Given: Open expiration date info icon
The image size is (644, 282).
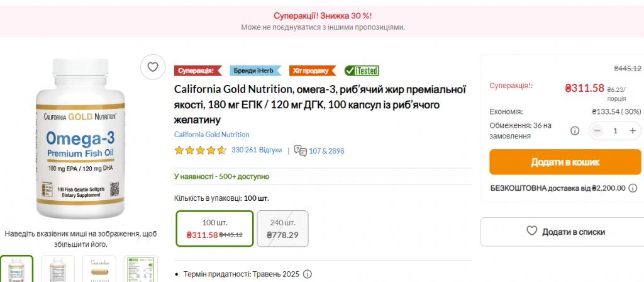Looking at the screenshot, I should [307, 274].
